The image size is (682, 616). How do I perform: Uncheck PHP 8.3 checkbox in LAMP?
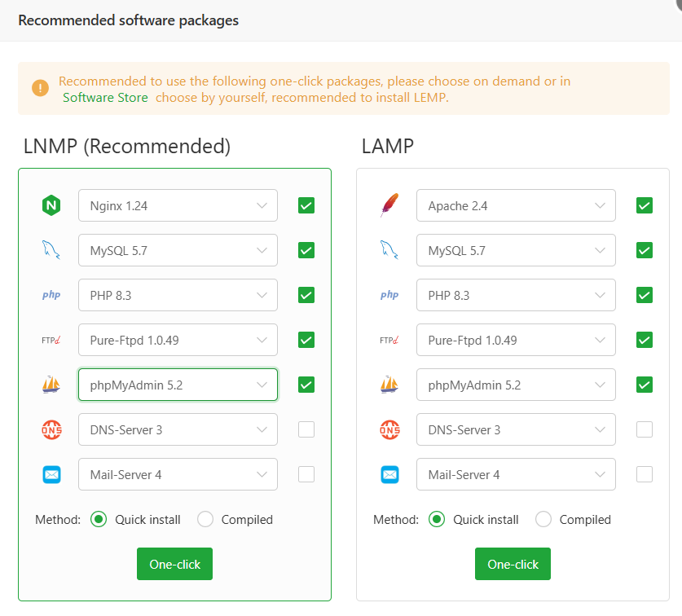coord(645,295)
